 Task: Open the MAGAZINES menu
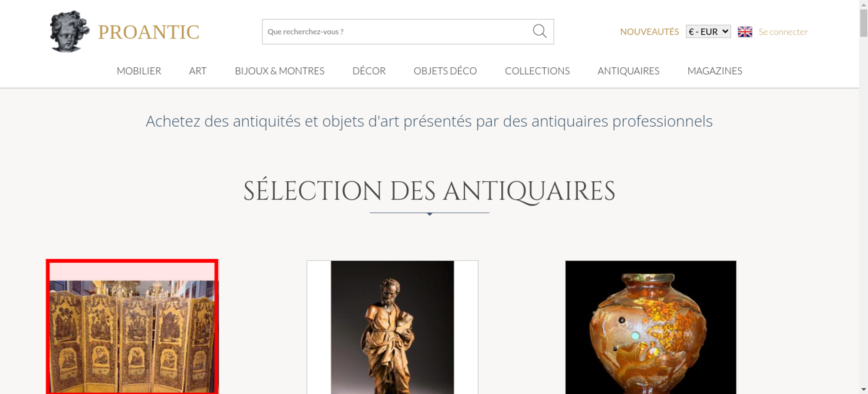[715, 71]
